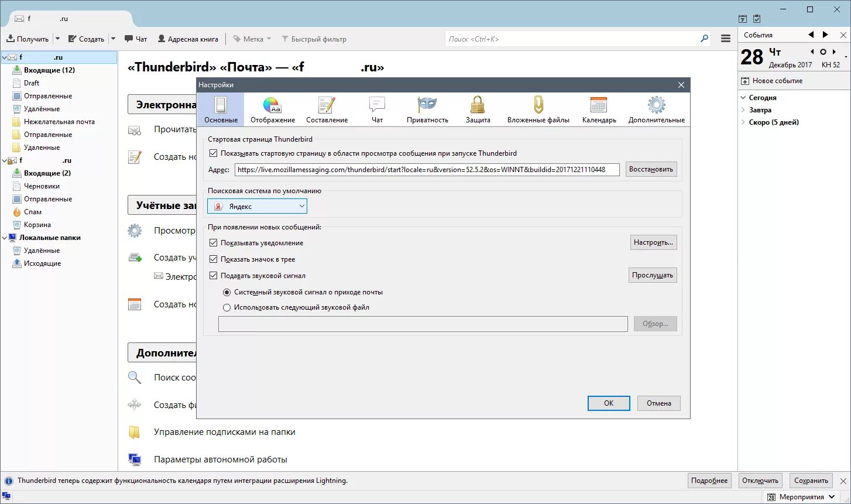Expand the Скоро (5 дней) section

pos(743,122)
